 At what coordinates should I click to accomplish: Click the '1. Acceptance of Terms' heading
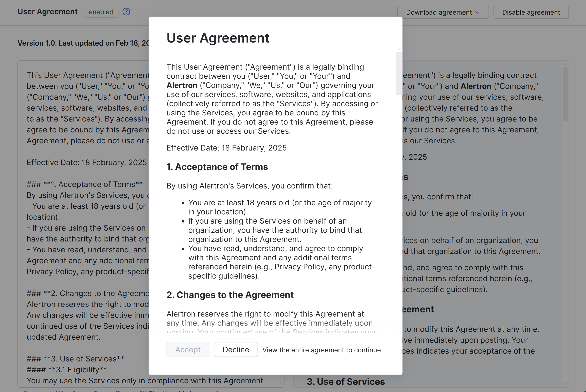click(x=217, y=167)
